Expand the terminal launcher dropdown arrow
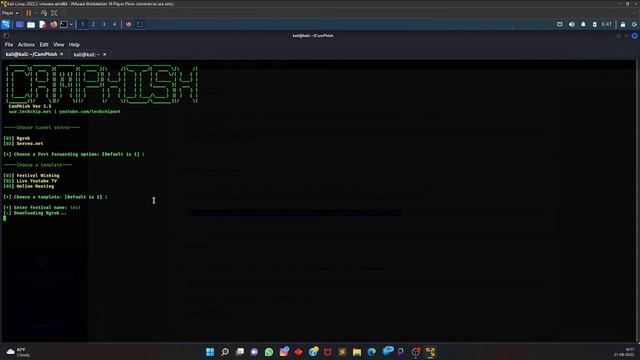 [71, 24]
